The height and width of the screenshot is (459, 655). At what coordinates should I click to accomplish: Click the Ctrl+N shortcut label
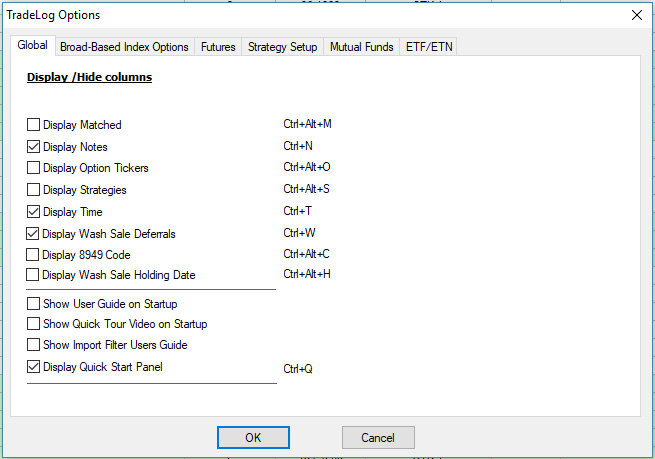[x=298, y=146]
